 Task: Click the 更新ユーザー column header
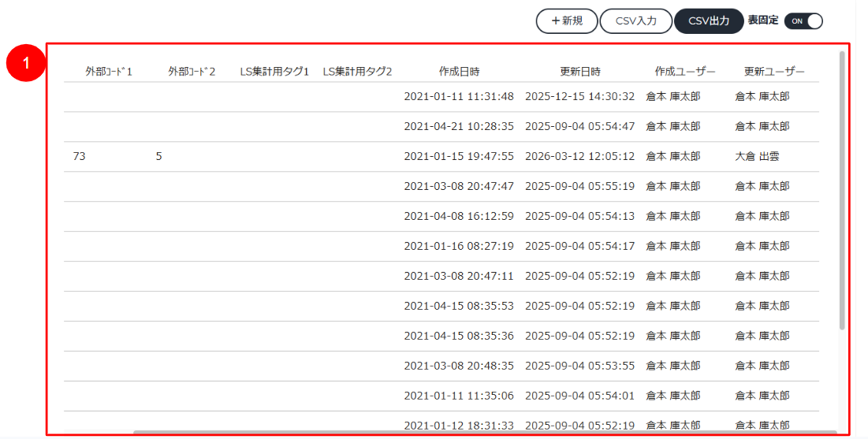click(x=774, y=72)
